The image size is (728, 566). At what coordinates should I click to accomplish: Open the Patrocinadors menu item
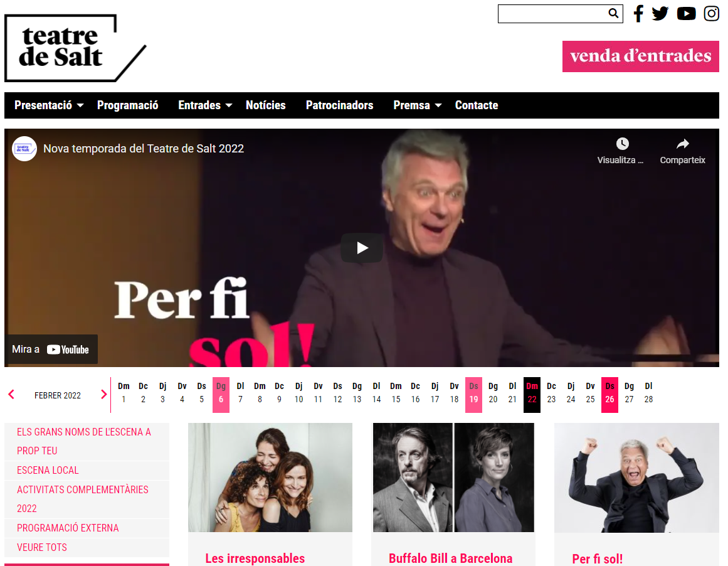[339, 105]
